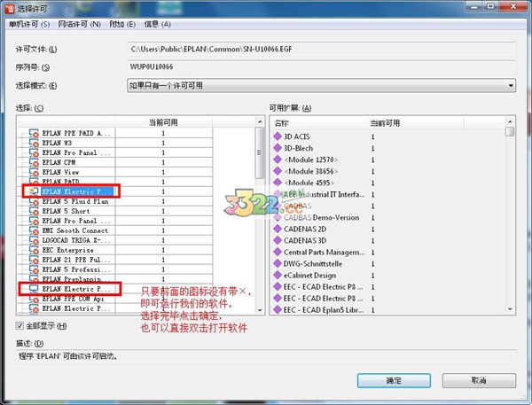This screenshot has width=532, height=405.
Task: Click the icon of EPLAN 5 Fluid Plan row
Action: pyautogui.click(x=34, y=201)
